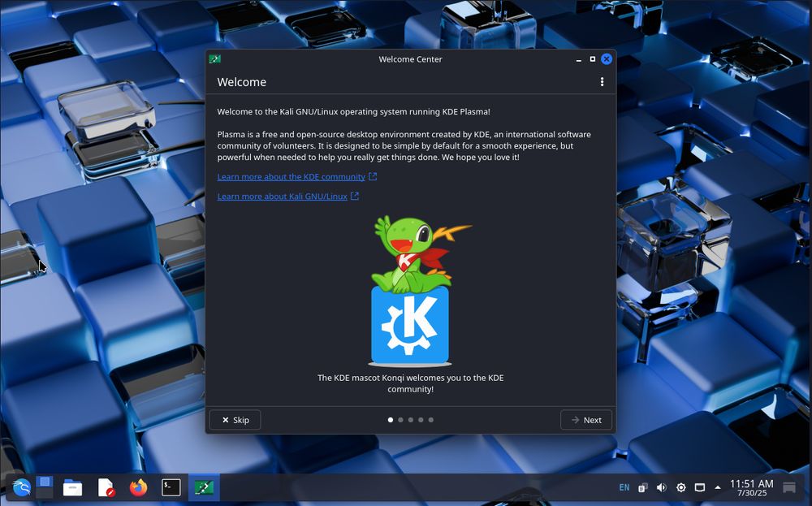Open the brightness and power tray icon
The image size is (812, 506).
(681, 487)
